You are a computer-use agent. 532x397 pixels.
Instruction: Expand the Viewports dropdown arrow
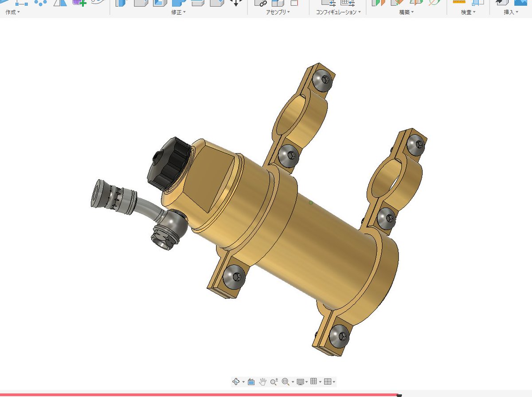tap(334, 382)
